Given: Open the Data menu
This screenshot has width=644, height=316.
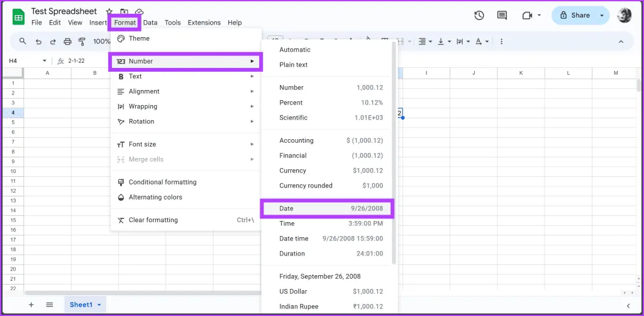Looking at the screenshot, I should (150, 23).
